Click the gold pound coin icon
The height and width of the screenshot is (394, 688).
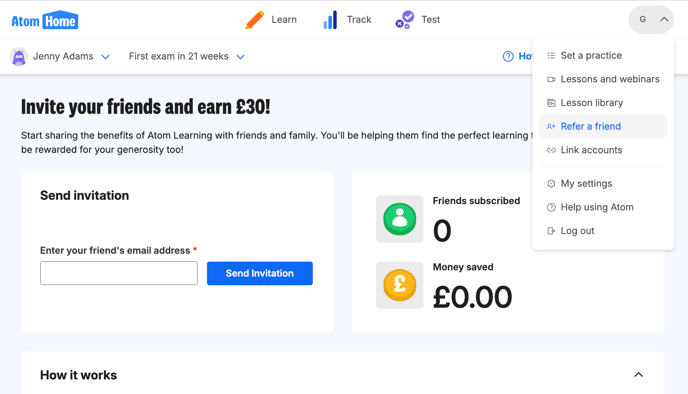(399, 285)
